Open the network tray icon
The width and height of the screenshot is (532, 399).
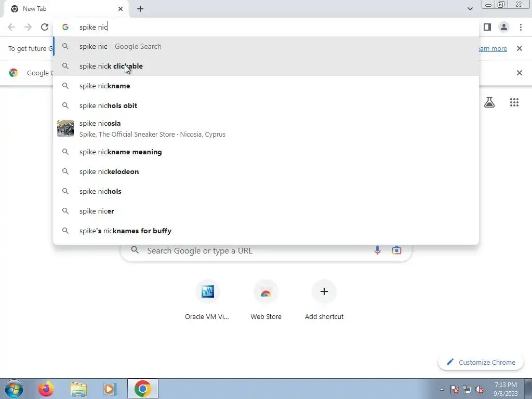pyautogui.click(x=467, y=389)
